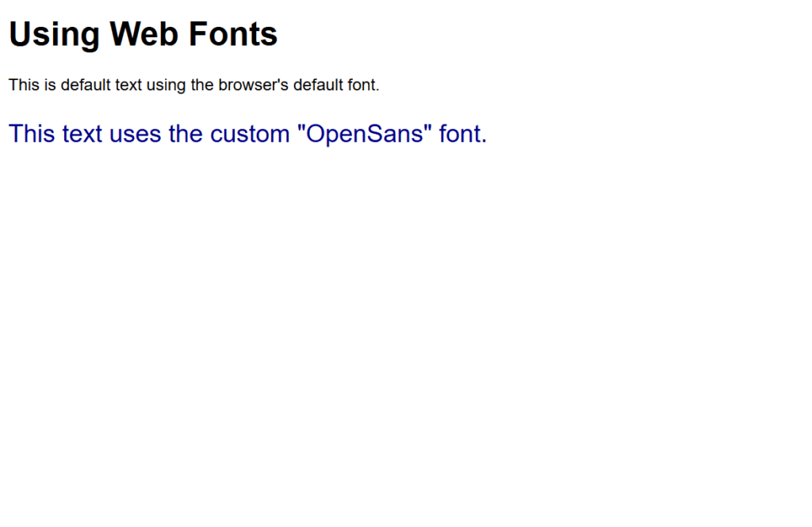Click the blue word "the"
Viewport: 812px width, 527px height.
tap(186, 134)
